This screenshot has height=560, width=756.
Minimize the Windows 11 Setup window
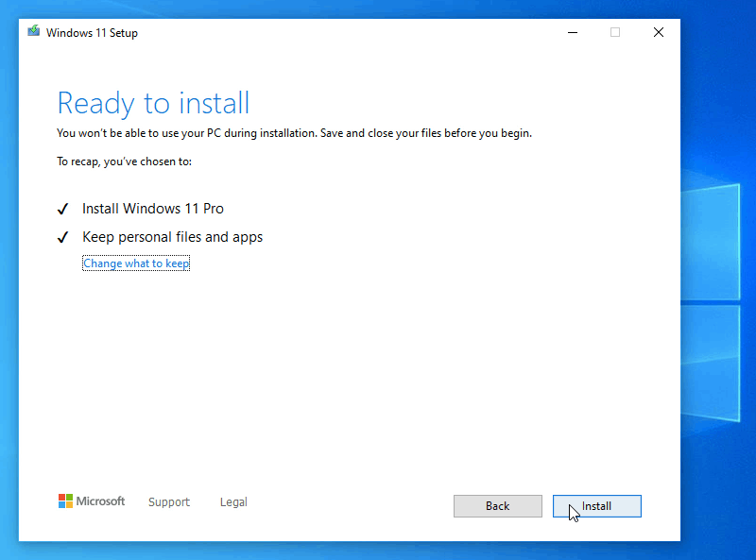tap(573, 32)
